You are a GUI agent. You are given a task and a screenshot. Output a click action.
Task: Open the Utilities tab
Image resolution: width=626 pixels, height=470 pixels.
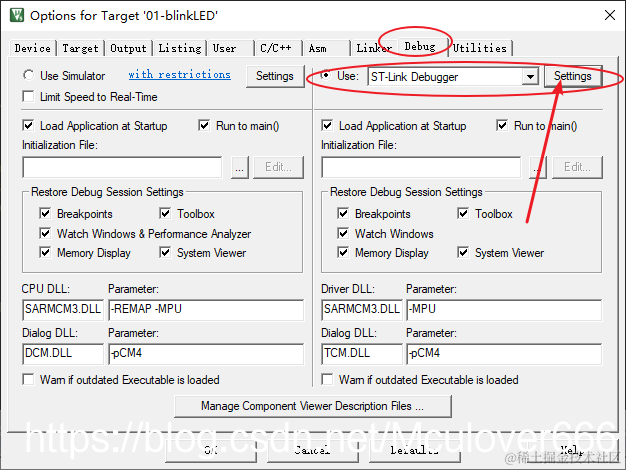point(480,48)
